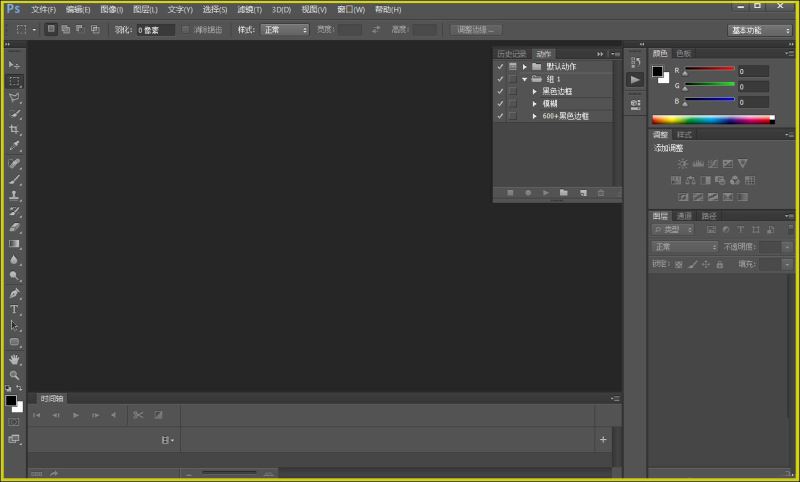This screenshot has height=482, width=800.
Task: Select the Pen tool
Action: [14, 293]
